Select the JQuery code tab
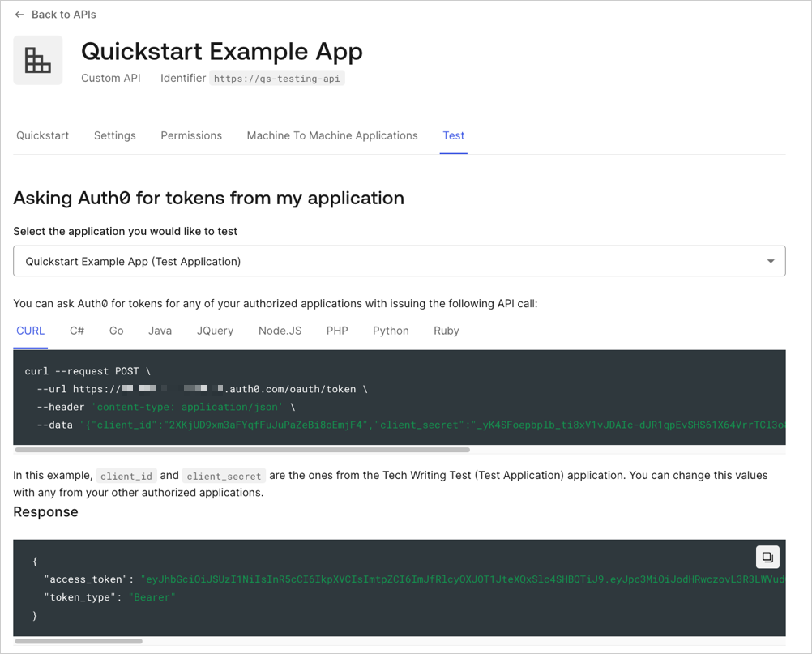 tap(215, 331)
